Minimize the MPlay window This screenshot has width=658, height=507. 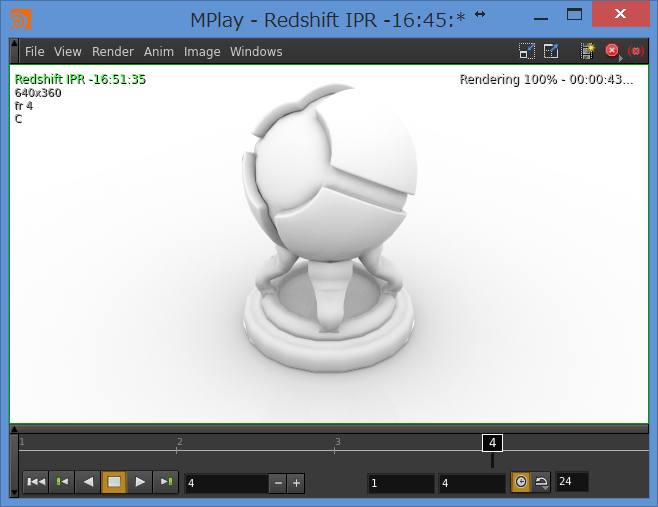pos(541,18)
